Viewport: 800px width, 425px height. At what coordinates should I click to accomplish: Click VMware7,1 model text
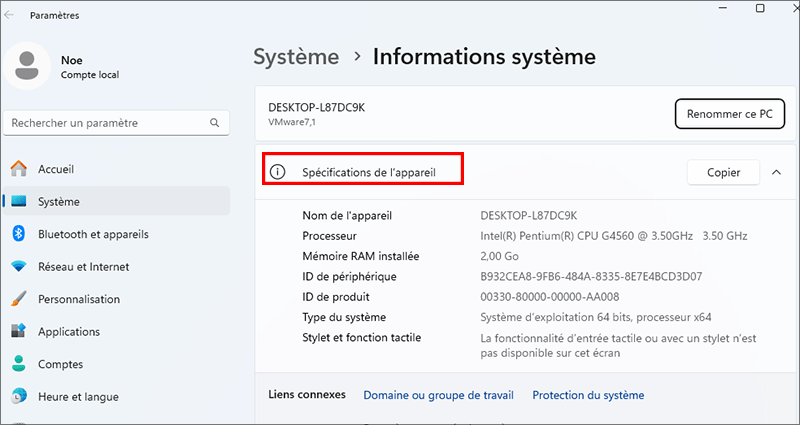pyautogui.click(x=292, y=122)
